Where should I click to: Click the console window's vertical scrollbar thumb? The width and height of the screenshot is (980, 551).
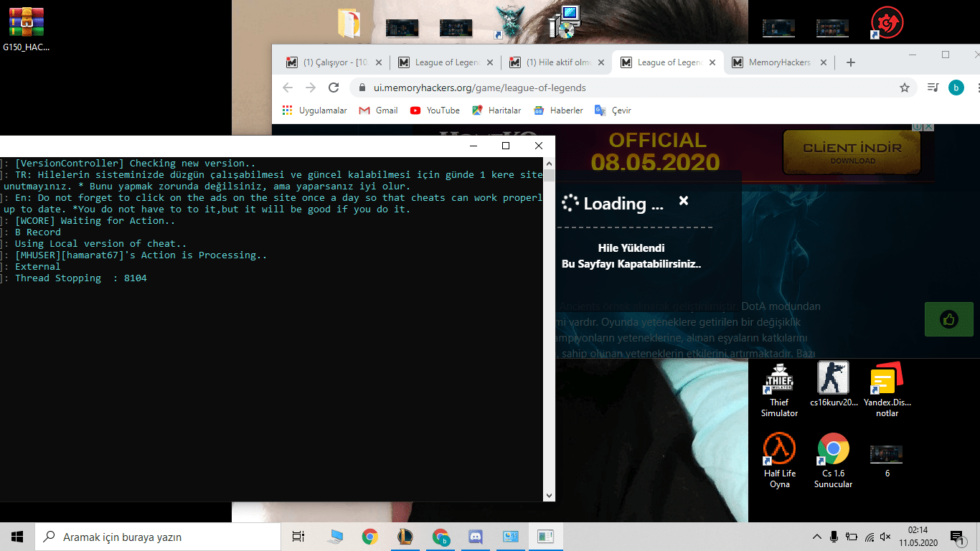[x=550, y=176]
